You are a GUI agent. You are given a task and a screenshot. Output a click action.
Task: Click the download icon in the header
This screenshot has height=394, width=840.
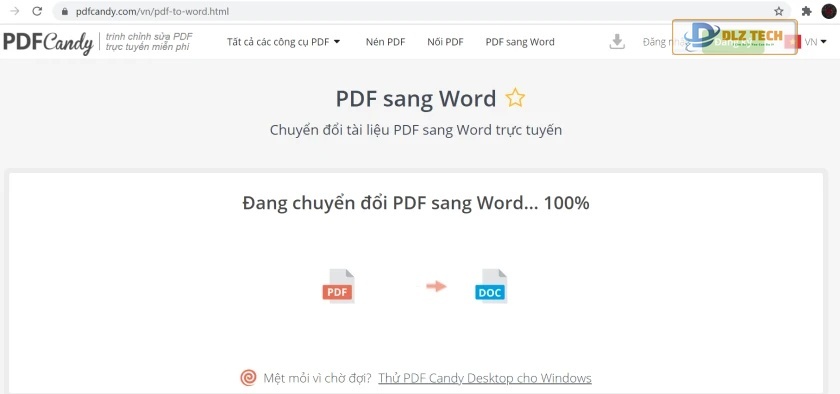pyautogui.click(x=617, y=42)
